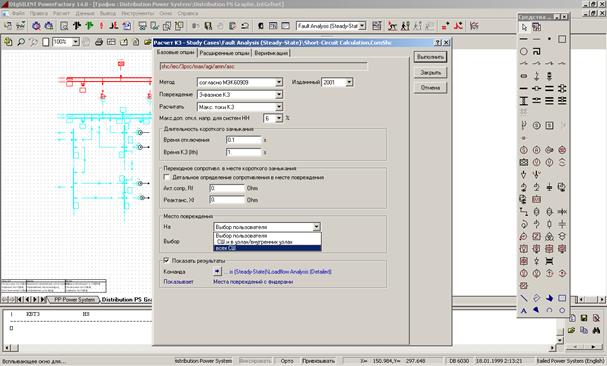Select the rectangle drawing tool at palette bottom

pos(562,298)
